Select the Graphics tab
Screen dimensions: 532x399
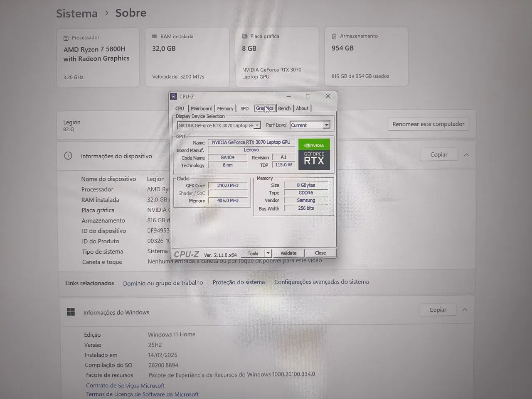pos(265,108)
